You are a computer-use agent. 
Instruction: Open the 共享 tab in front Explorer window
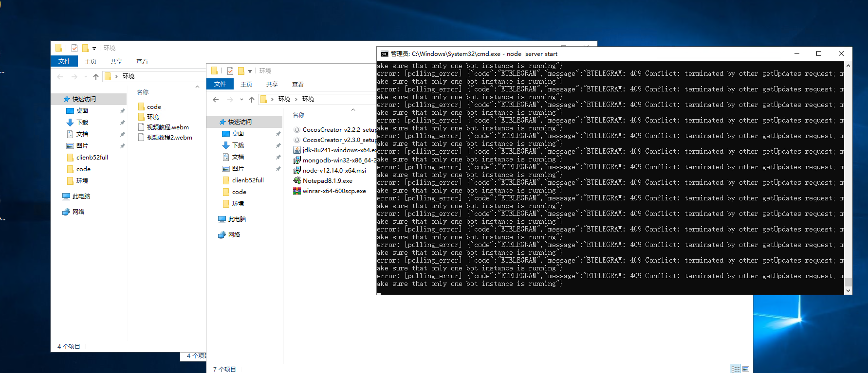(272, 84)
